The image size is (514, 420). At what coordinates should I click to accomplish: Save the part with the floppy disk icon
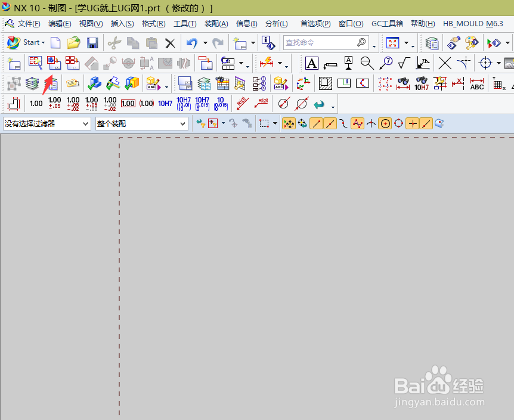pyautogui.click(x=92, y=43)
